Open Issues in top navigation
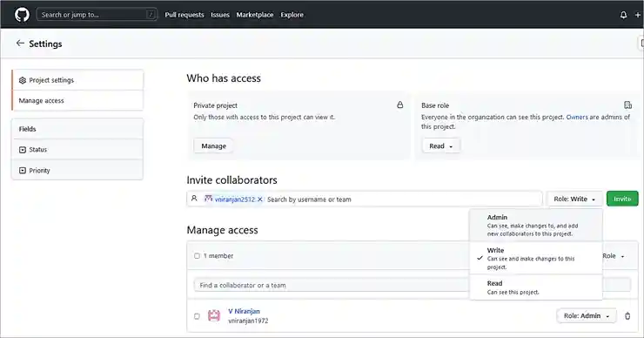 220,15
